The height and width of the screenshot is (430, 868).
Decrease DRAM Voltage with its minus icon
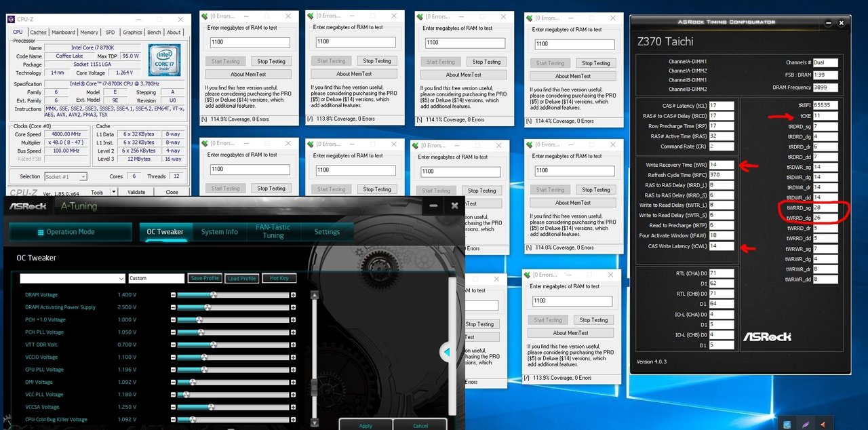pos(173,295)
